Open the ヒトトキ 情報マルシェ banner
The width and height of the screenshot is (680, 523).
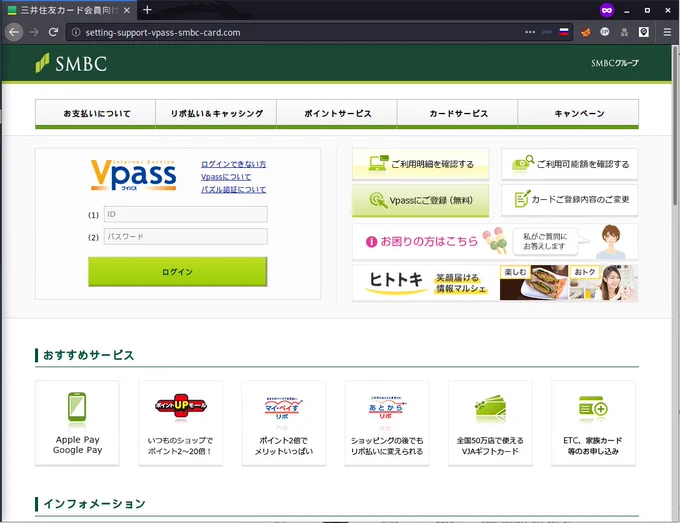tap(495, 283)
